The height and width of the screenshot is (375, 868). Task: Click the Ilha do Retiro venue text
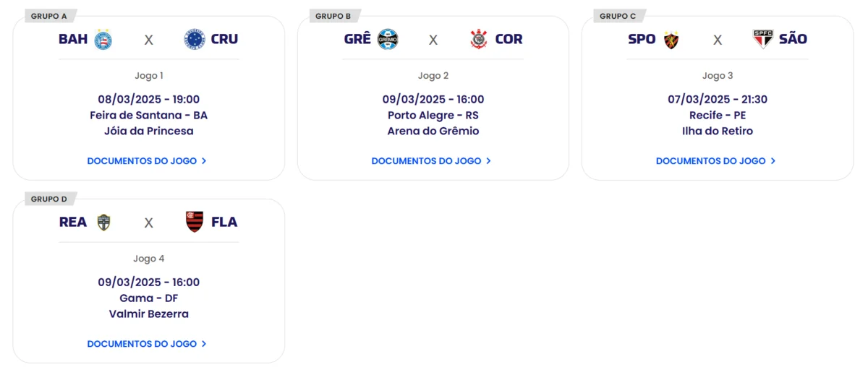tap(718, 131)
